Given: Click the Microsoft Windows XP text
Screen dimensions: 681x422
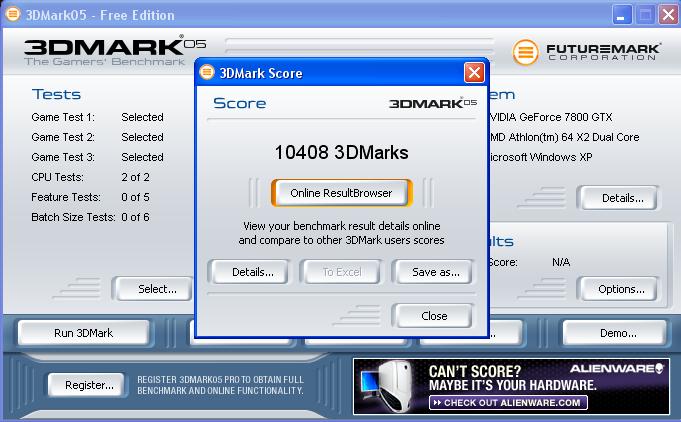Looking at the screenshot, I should click(540, 157).
